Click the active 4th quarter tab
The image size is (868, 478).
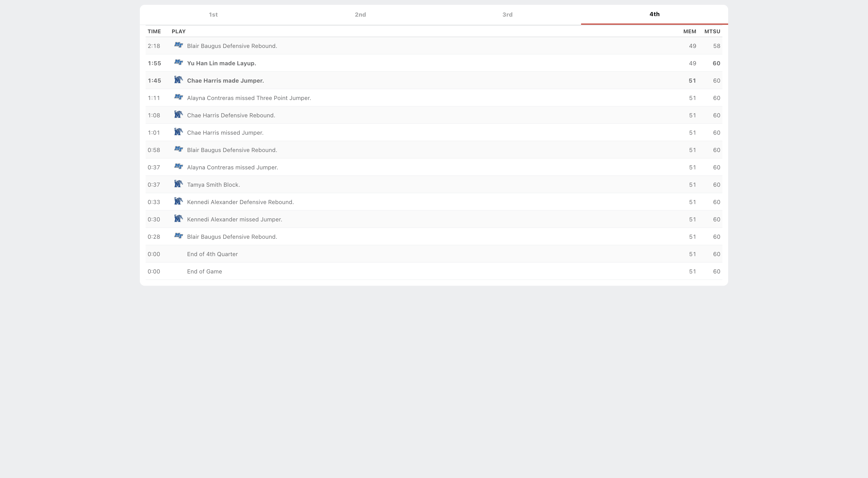pyautogui.click(x=654, y=14)
